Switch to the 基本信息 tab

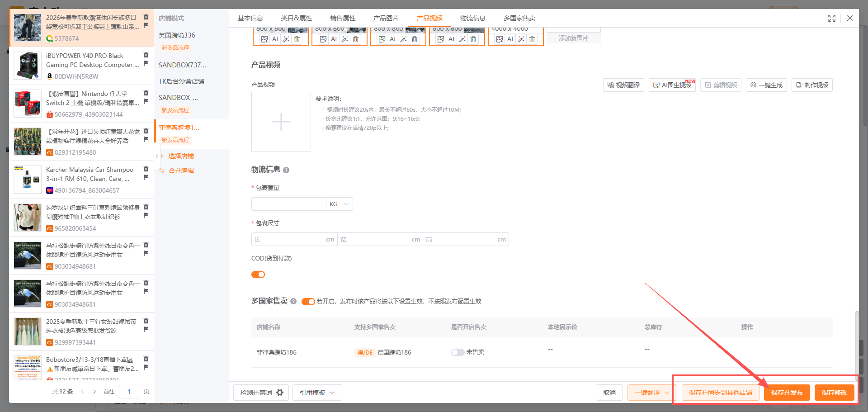tap(250, 18)
